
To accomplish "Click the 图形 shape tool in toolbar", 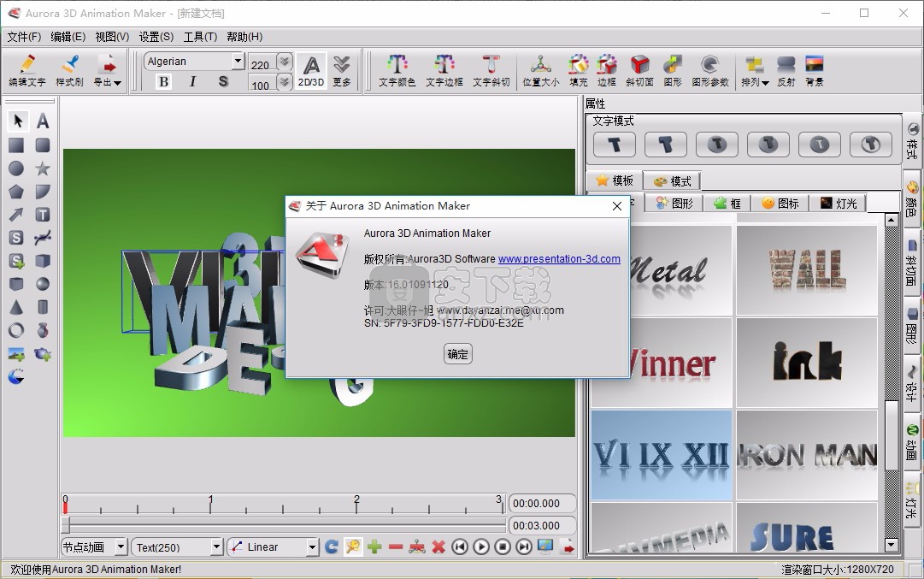I will click(x=673, y=71).
